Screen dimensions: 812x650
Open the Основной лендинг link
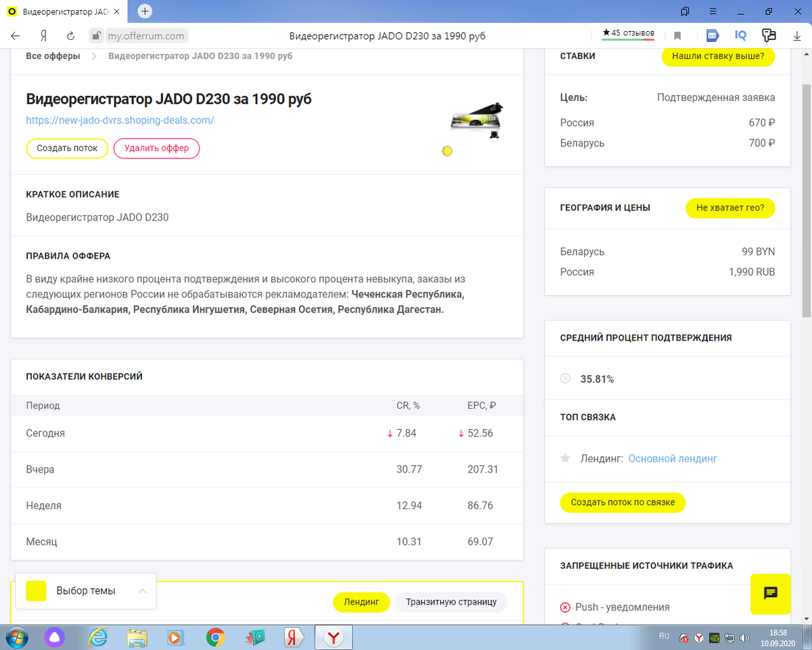(673, 459)
